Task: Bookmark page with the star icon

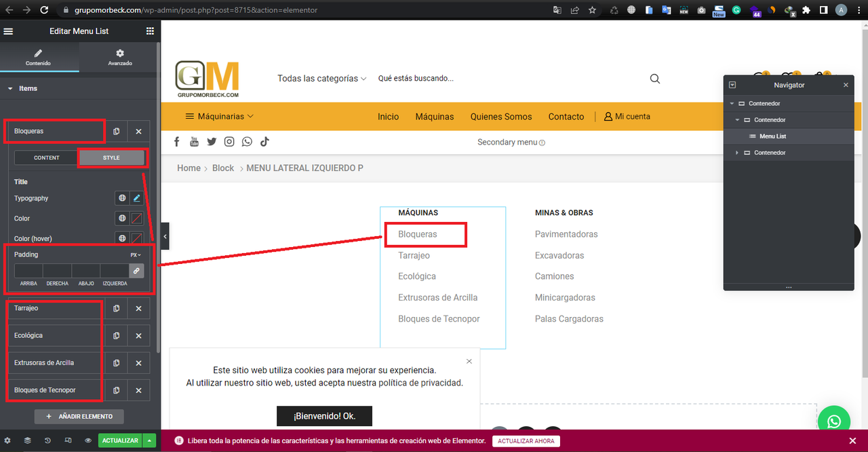Action: pos(592,10)
